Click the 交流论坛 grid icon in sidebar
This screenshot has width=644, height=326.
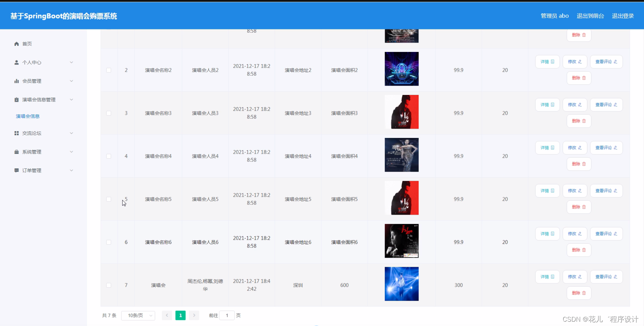[16, 133]
